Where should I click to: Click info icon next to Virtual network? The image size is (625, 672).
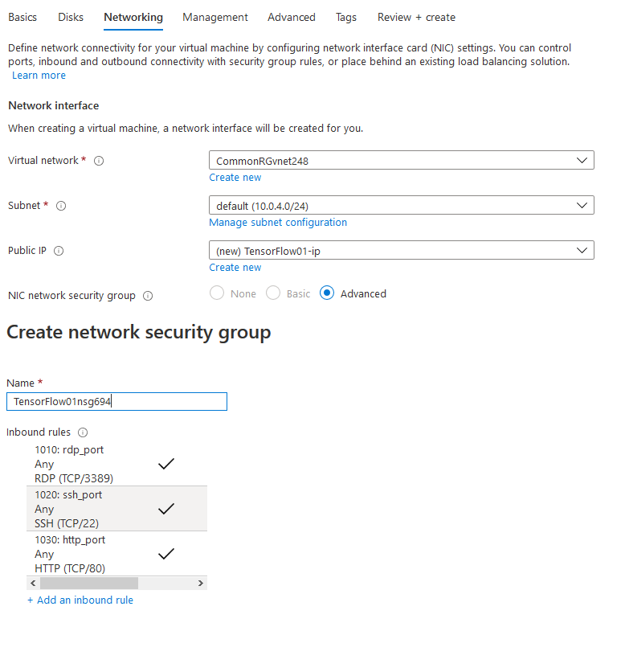pos(99,161)
